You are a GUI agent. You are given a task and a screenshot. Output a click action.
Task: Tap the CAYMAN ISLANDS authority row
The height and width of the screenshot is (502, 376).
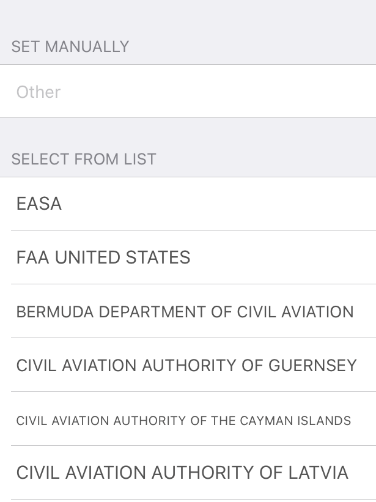pyautogui.click(x=188, y=419)
